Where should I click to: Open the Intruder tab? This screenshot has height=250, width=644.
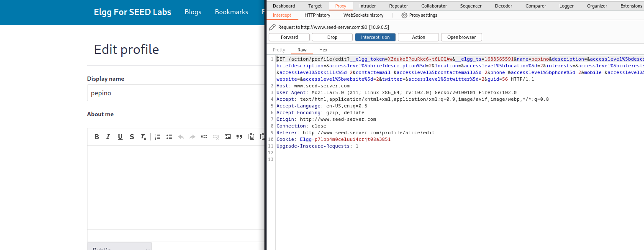coord(367,6)
